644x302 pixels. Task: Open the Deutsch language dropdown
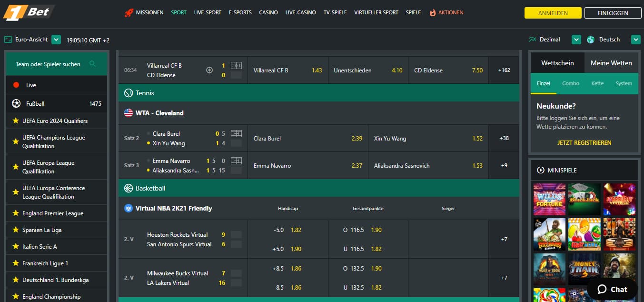pyautogui.click(x=636, y=40)
